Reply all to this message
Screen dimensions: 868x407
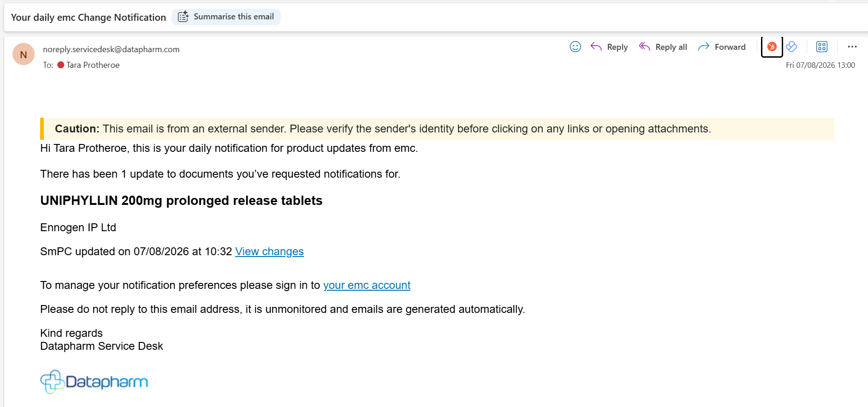click(663, 47)
